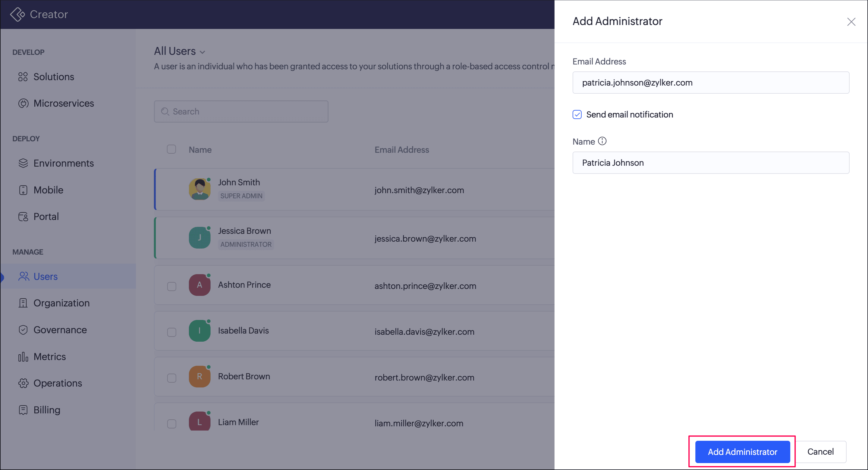Image resolution: width=868 pixels, height=470 pixels.
Task: Click Ashton Prince's avatar icon
Action: (x=200, y=285)
